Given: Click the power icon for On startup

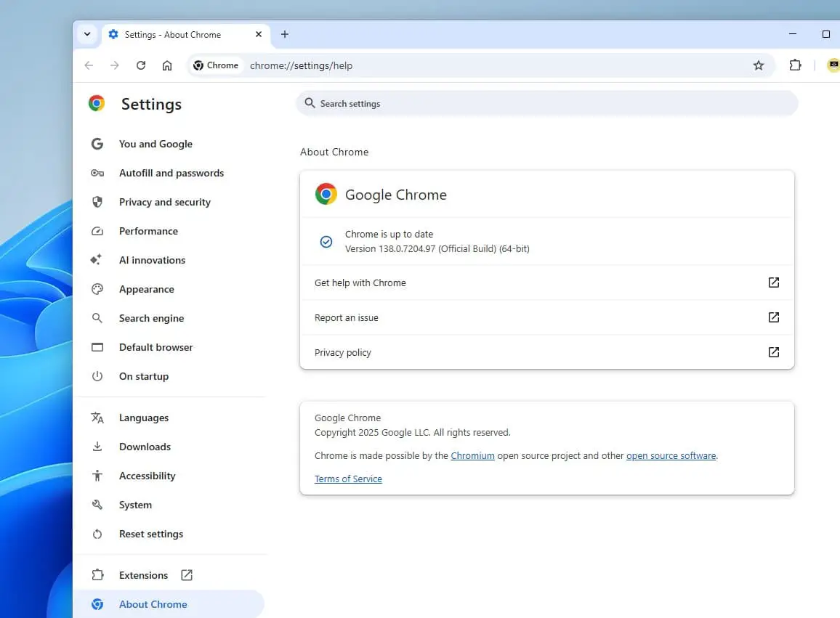Looking at the screenshot, I should tap(97, 376).
